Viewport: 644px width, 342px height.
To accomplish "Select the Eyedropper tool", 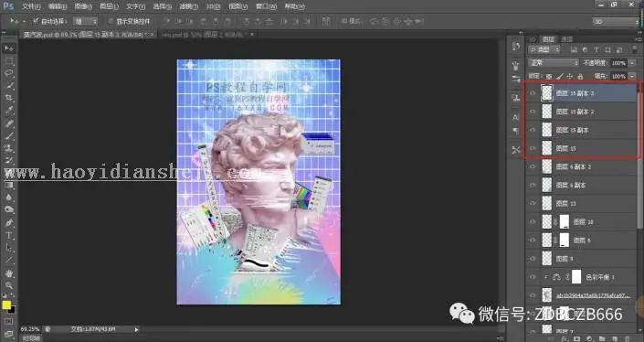I will (8, 110).
